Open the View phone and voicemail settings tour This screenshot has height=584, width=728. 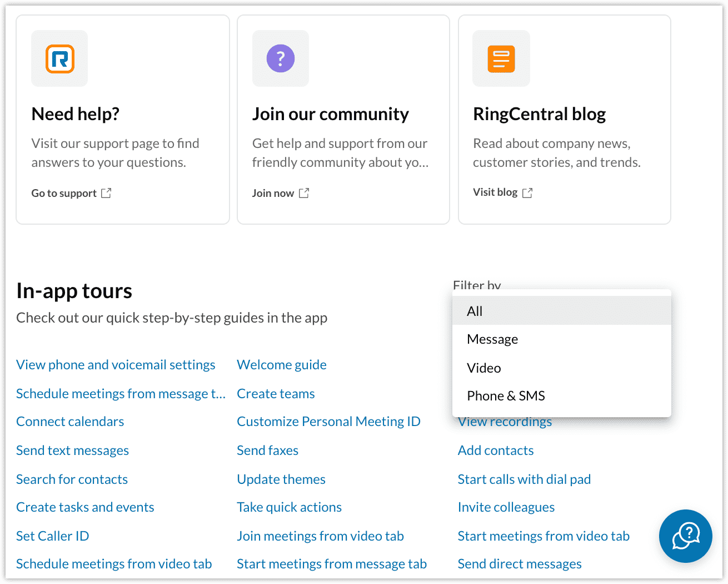(x=115, y=364)
